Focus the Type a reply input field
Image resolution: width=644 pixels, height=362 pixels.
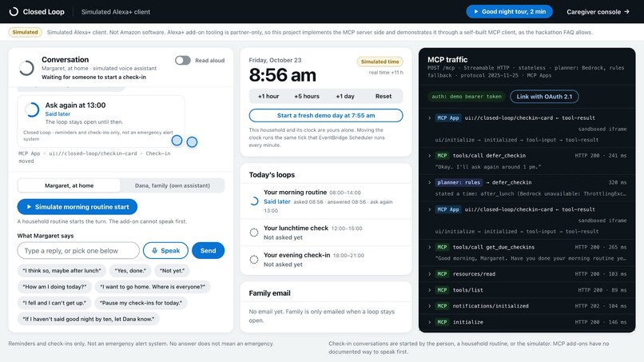[x=78, y=251]
